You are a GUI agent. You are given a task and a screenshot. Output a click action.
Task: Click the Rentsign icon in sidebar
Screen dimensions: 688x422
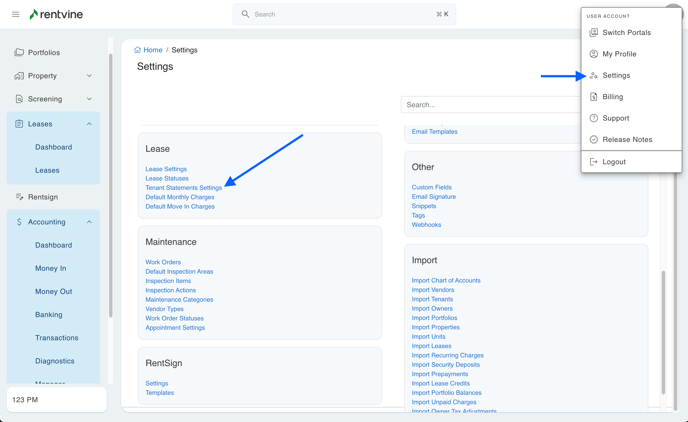19,197
